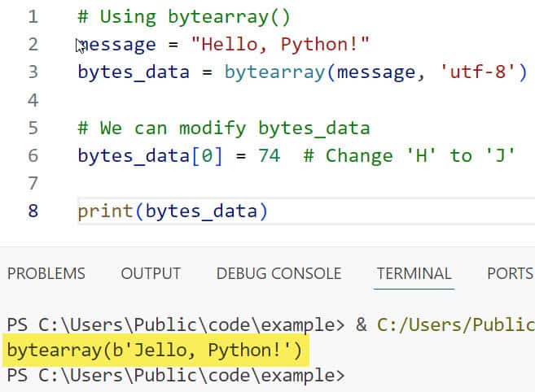Viewport: 535px width, 392px height.
Task: Click comment "# Change 'H' to 'J'"
Action: (409, 156)
